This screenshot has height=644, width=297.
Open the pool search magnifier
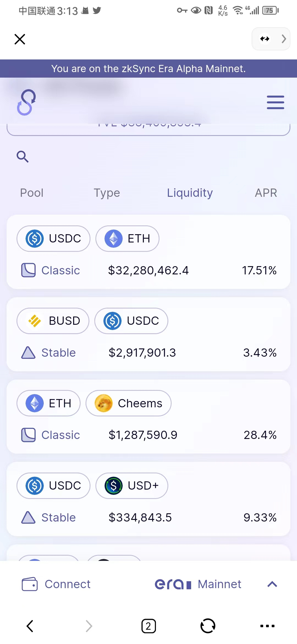[23, 157]
